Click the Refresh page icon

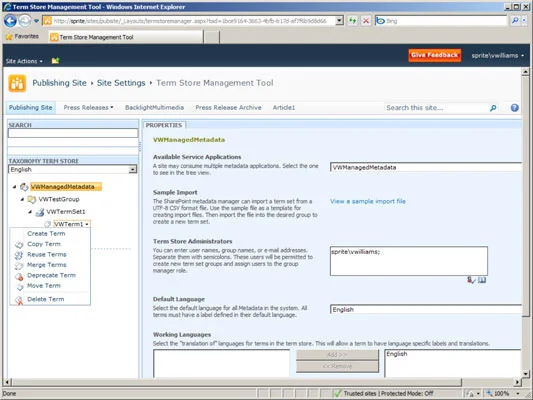click(353, 21)
